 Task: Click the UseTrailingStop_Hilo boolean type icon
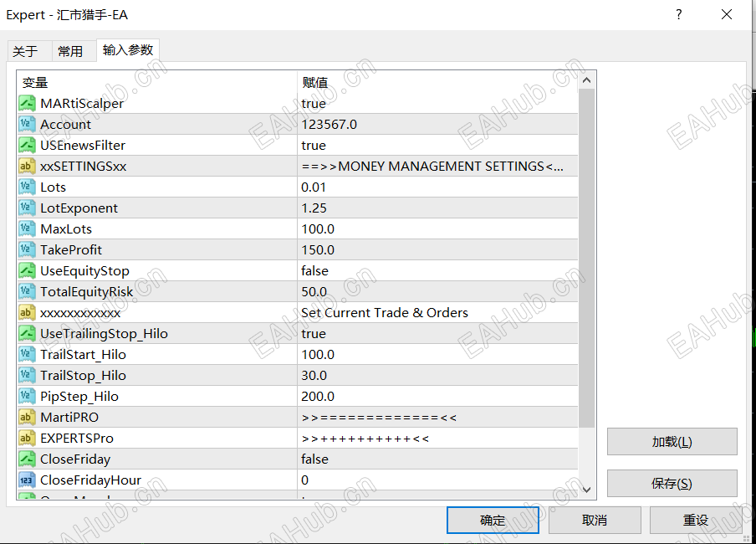27,334
